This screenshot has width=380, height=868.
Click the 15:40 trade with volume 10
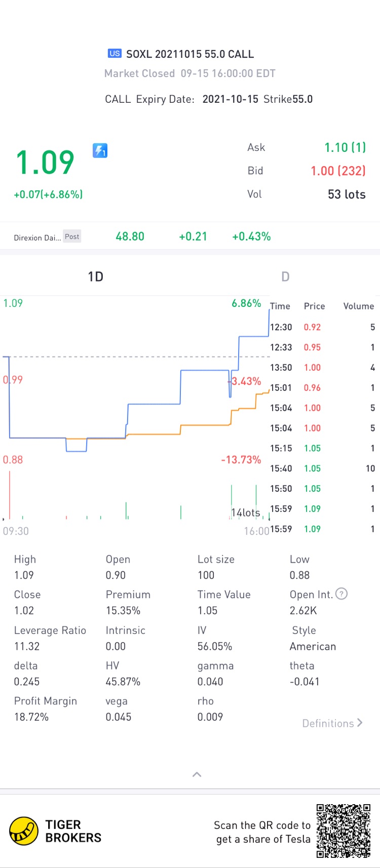click(322, 468)
